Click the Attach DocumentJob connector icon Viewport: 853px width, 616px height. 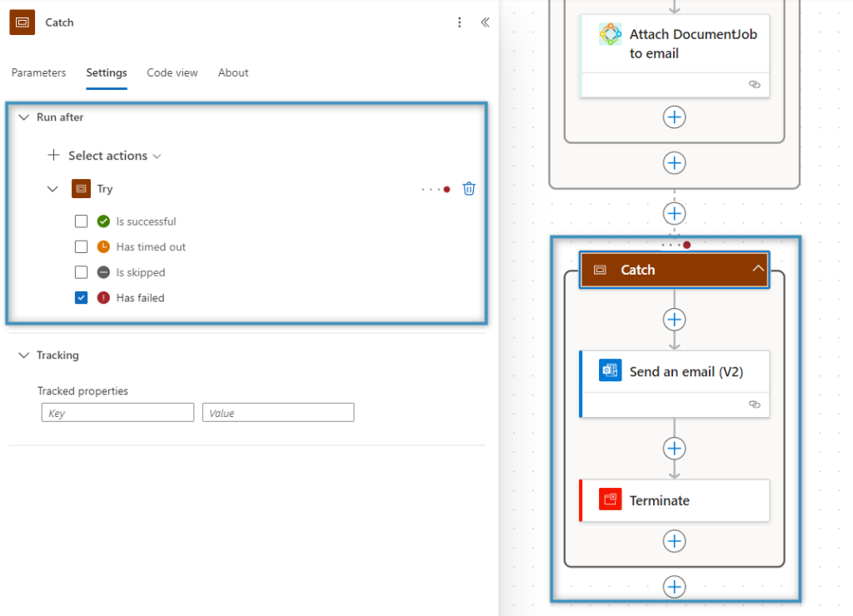click(x=610, y=34)
